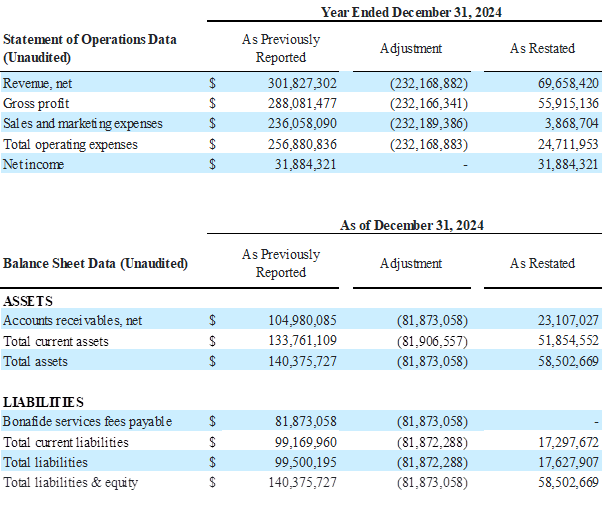The image size is (604, 514).
Task: Select restated revenue value 69,658,420
Action: [x=567, y=84]
